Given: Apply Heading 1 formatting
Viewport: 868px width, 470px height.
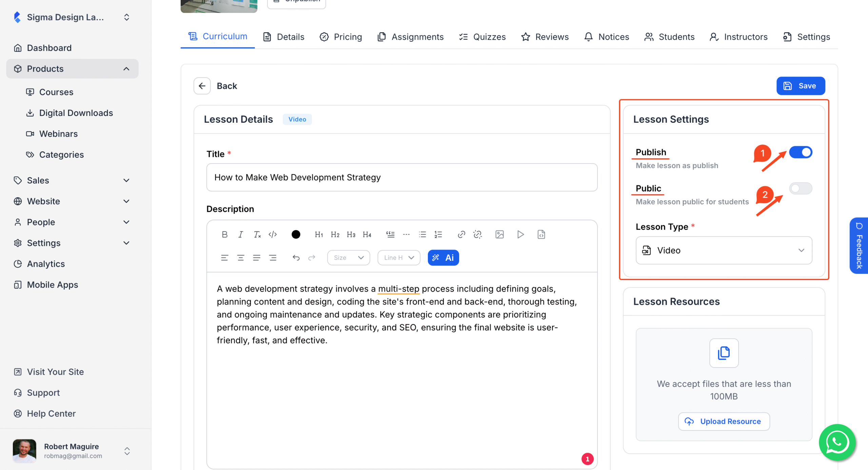Looking at the screenshot, I should (x=319, y=234).
